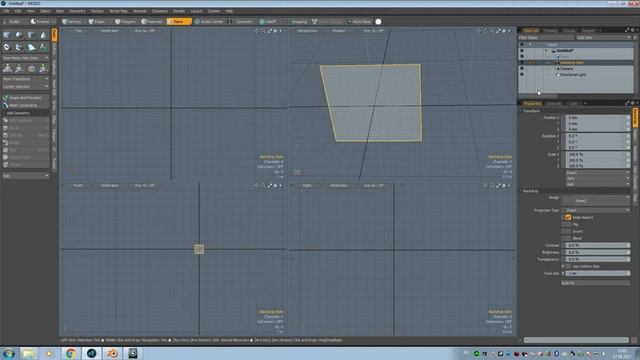Maximize the Front viewport
640x360 pixels.
point(270,186)
